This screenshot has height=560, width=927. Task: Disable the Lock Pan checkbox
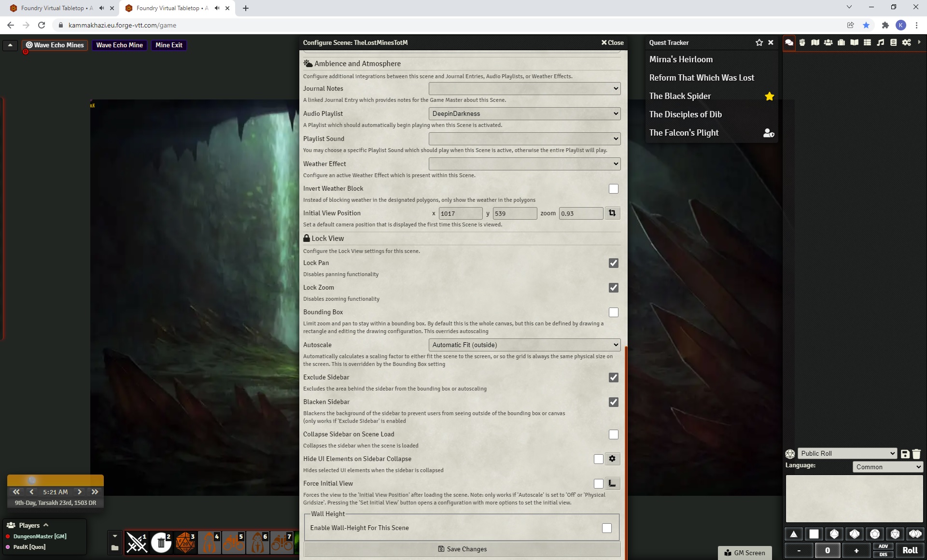(613, 263)
